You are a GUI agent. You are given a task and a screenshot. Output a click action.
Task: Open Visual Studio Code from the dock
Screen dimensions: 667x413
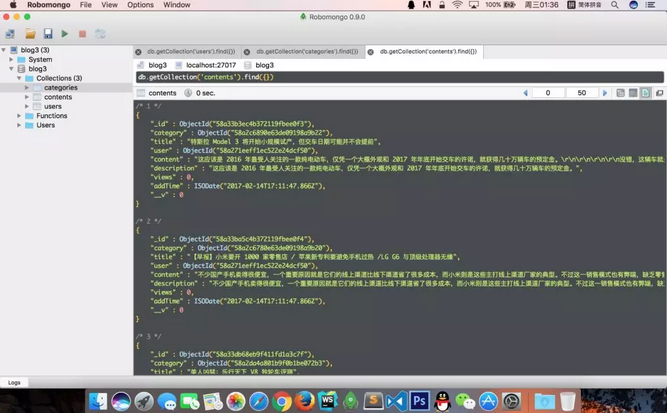(396, 401)
